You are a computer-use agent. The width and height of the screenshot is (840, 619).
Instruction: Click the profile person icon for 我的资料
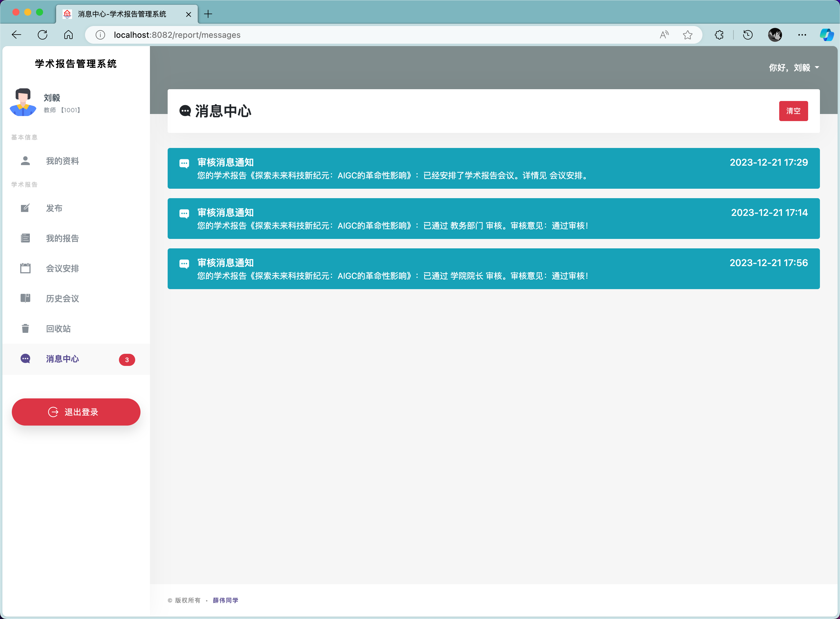click(25, 161)
